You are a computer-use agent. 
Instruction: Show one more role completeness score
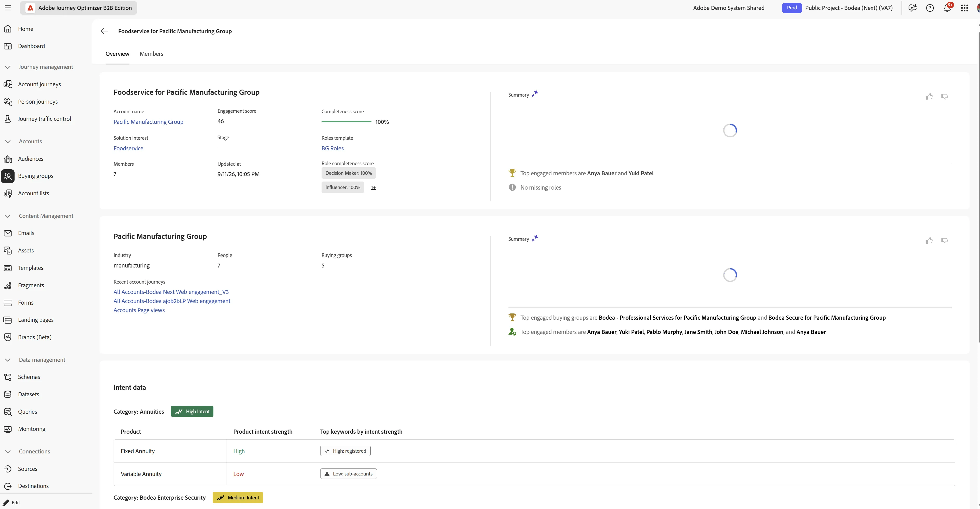point(373,187)
